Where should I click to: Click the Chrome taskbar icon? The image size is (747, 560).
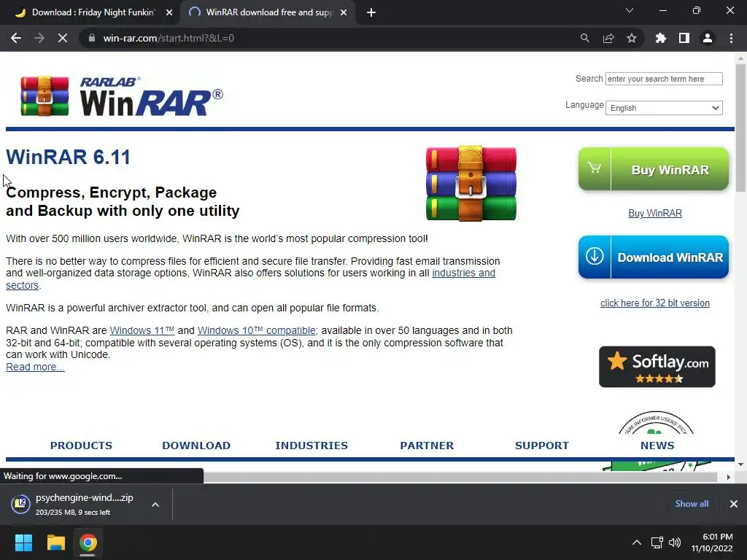(88, 542)
